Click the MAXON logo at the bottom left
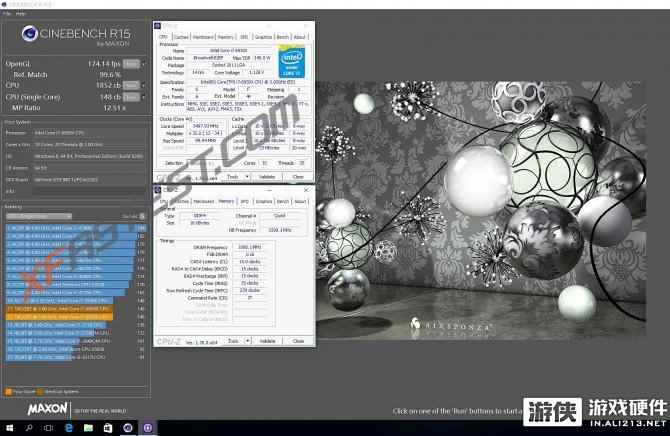The image size is (670, 436). coord(47,409)
